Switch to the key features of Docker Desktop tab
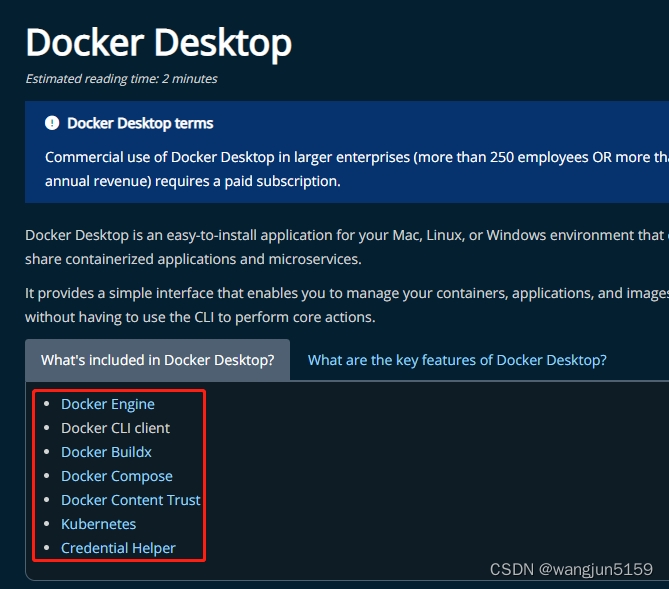The height and width of the screenshot is (589, 669). coord(456,360)
